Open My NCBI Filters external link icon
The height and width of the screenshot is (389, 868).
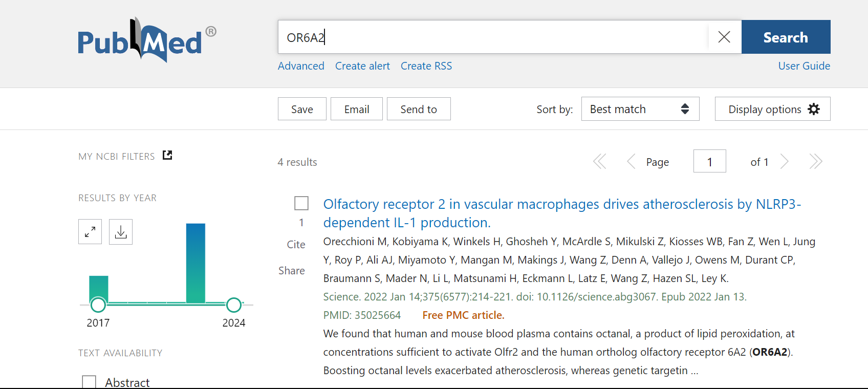(167, 155)
